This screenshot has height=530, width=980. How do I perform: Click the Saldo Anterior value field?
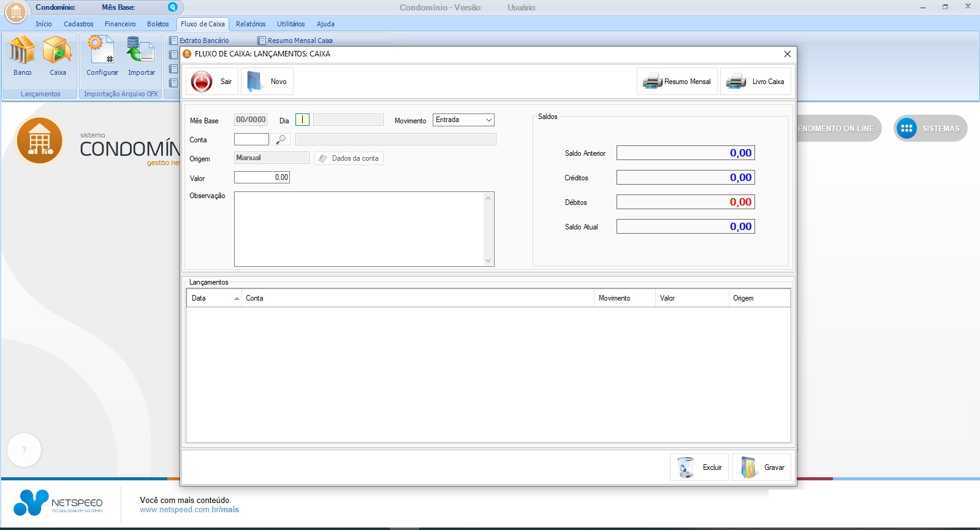(685, 153)
